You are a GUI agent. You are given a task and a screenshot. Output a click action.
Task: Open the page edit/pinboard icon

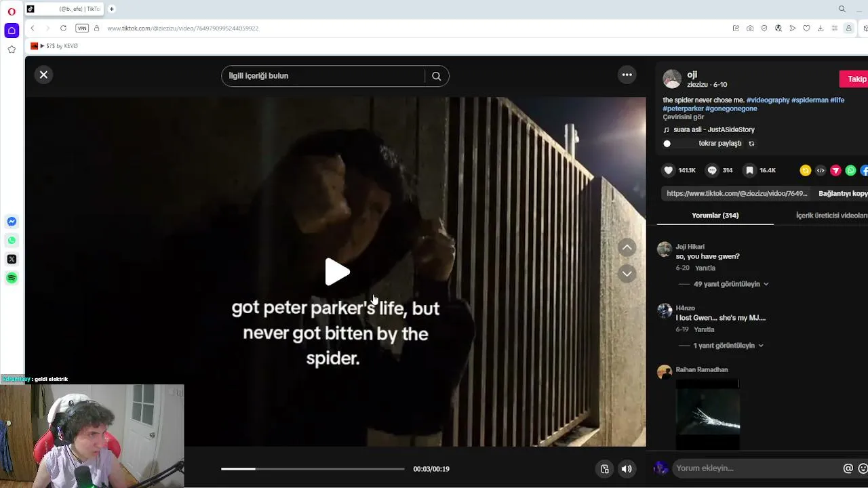coord(736,28)
